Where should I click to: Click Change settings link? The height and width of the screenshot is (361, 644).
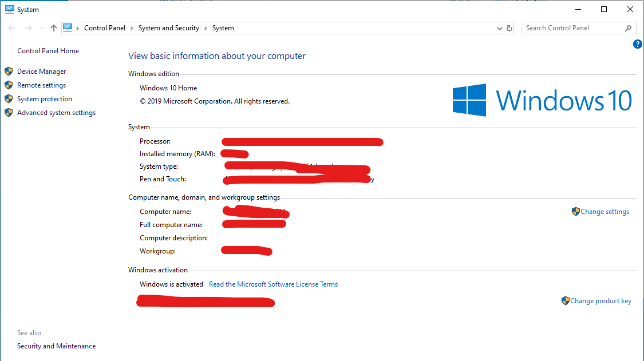click(605, 212)
